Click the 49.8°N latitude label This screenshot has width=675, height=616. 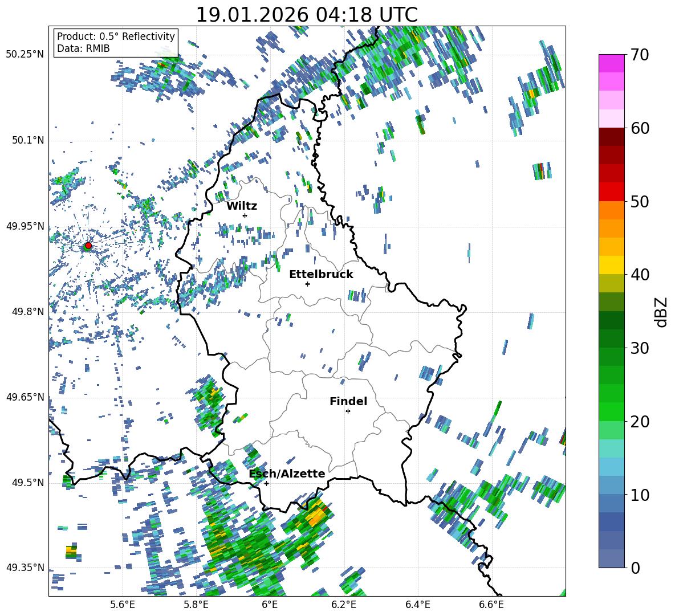(27, 312)
